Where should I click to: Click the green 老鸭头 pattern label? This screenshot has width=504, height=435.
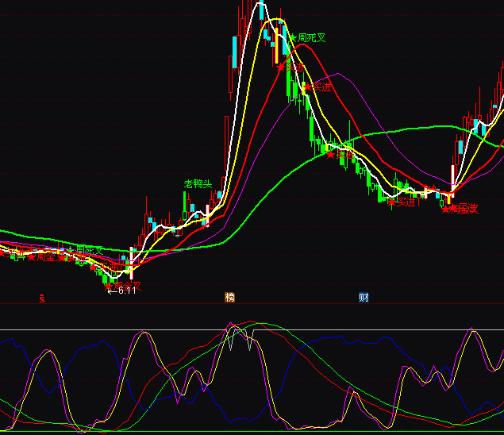point(198,184)
